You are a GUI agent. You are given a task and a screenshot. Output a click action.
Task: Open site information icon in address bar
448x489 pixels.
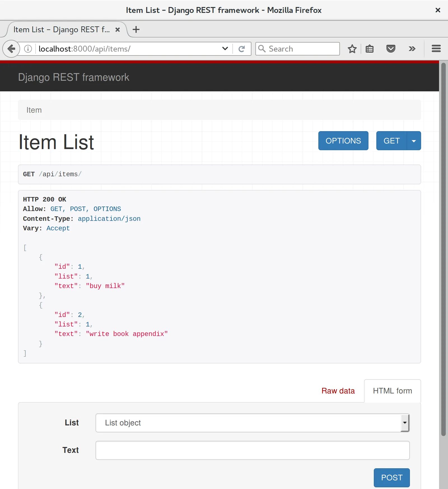[28, 49]
